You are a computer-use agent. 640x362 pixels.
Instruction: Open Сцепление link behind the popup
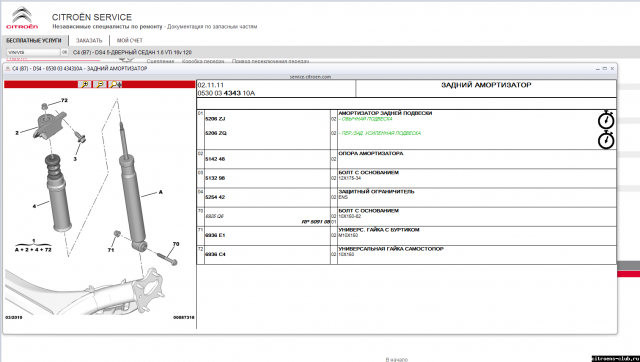160,61
